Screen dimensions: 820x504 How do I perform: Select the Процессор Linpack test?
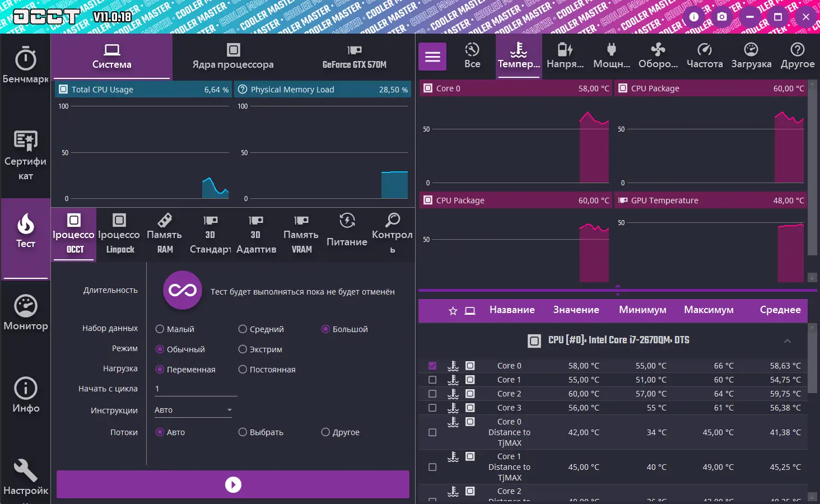(119, 234)
